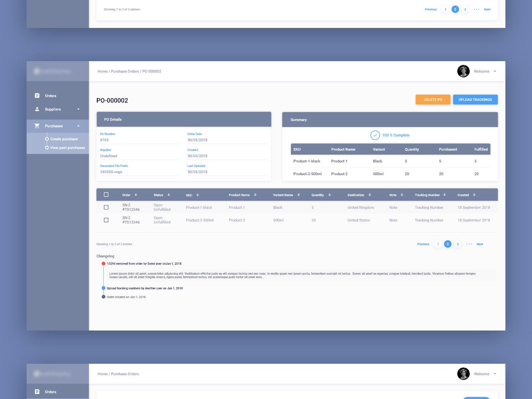Click the user avatar next to Welcome
532x399 pixels.
(464, 71)
